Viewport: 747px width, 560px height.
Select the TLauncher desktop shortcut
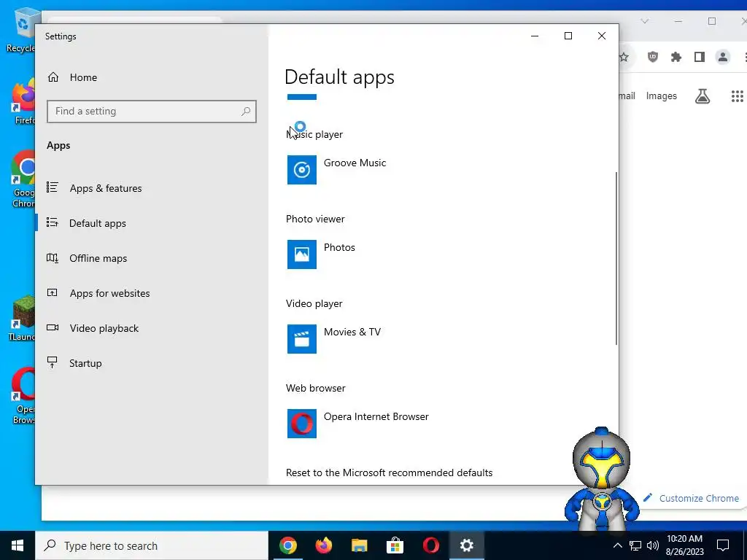22,318
